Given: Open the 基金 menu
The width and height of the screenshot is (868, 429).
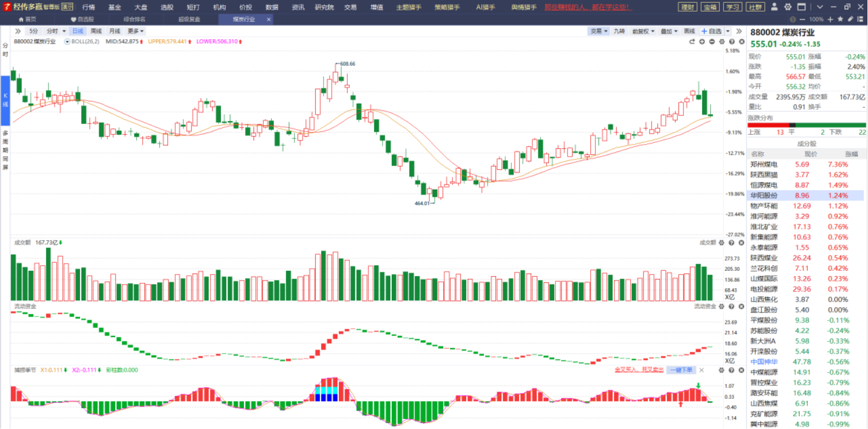Looking at the screenshot, I should coord(115,7).
